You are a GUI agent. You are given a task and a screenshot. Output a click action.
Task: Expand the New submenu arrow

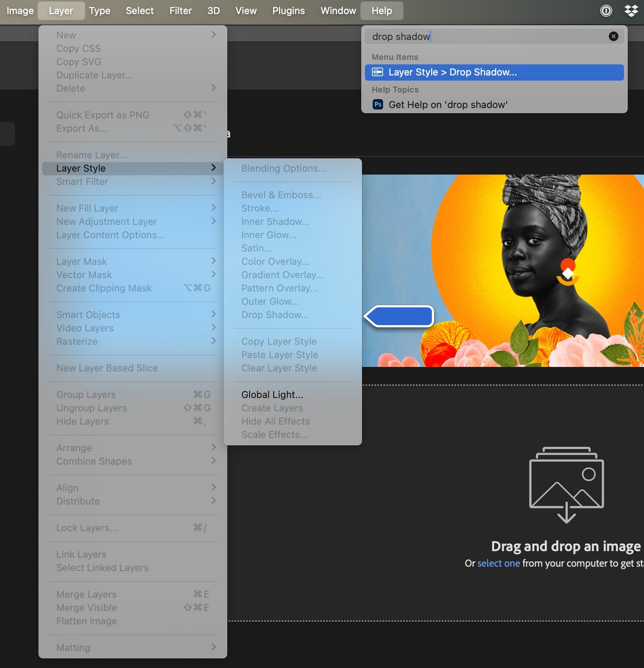click(x=214, y=34)
